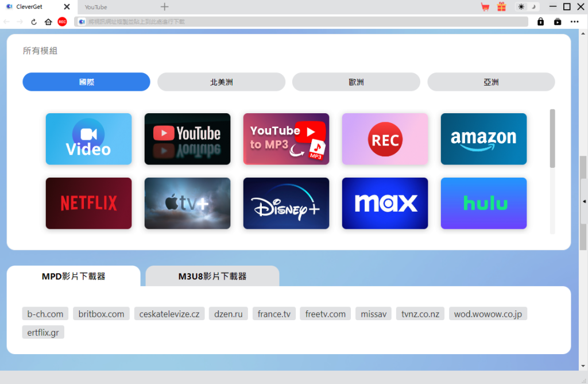Open the Apple TV+ module tile
The width and height of the screenshot is (588, 384).
click(x=188, y=203)
